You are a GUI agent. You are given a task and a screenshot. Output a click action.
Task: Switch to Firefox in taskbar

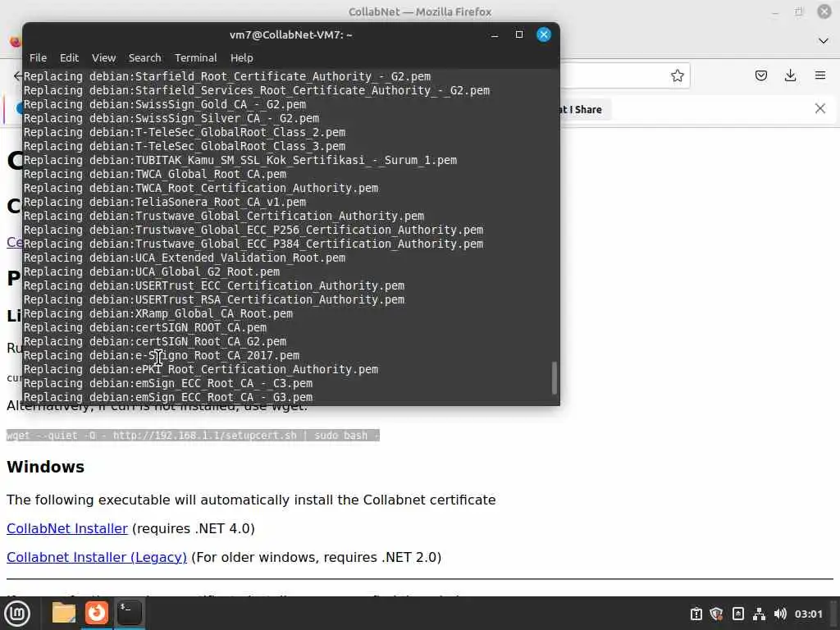[97, 614]
